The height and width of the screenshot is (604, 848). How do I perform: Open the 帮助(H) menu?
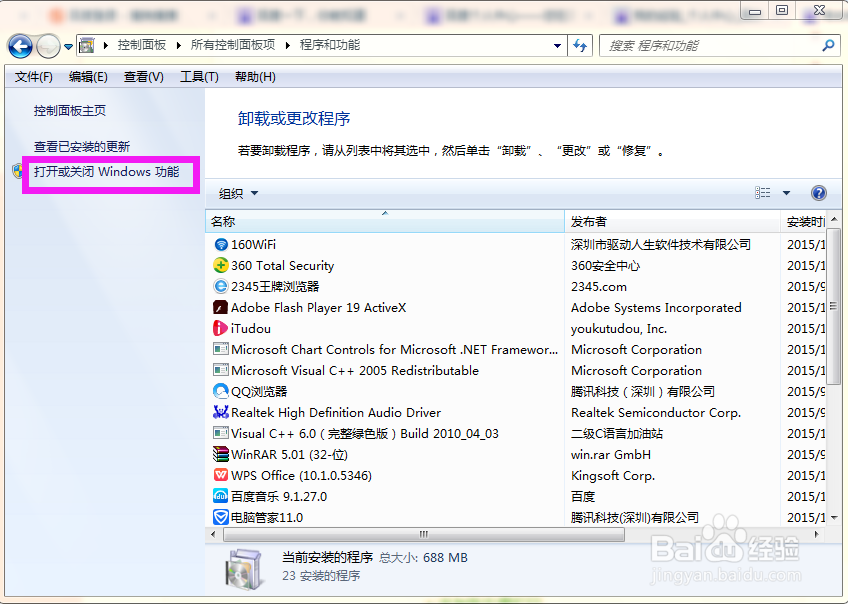pyautogui.click(x=255, y=77)
